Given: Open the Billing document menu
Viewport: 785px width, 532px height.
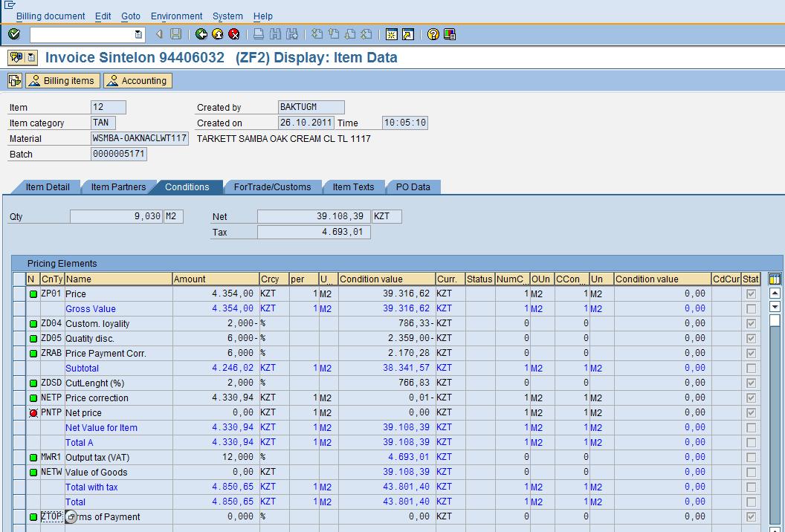Looking at the screenshot, I should 51,16.
